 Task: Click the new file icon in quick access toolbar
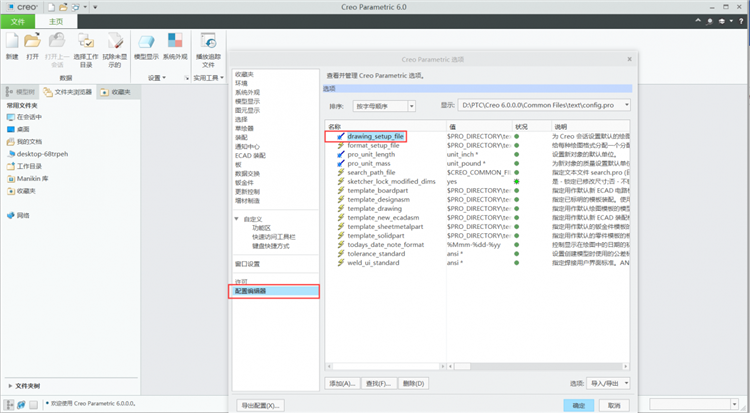[51, 7]
